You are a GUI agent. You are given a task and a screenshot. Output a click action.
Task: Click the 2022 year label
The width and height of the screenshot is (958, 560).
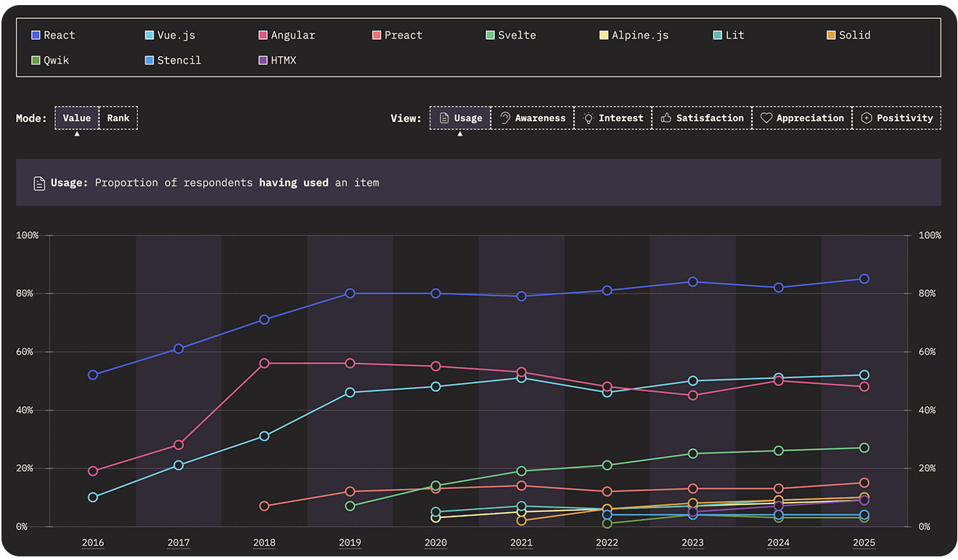pyautogui.click(x=607, y=543)
